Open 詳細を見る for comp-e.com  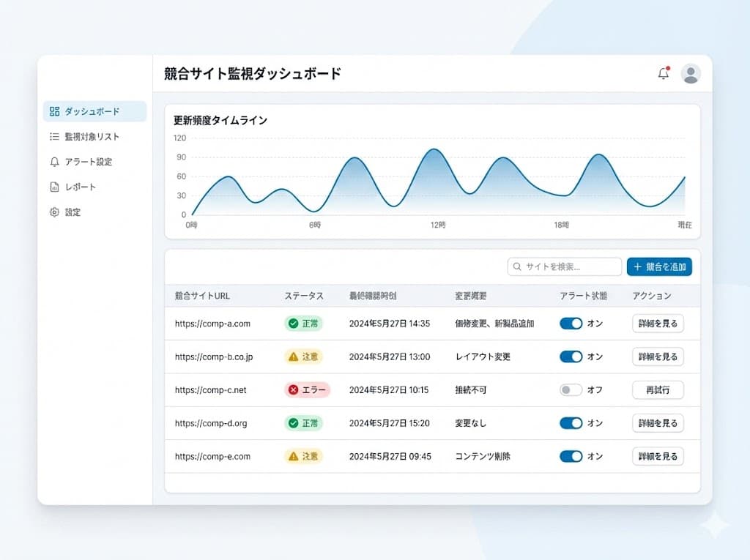pyautogui.click(x=657, y=456)
